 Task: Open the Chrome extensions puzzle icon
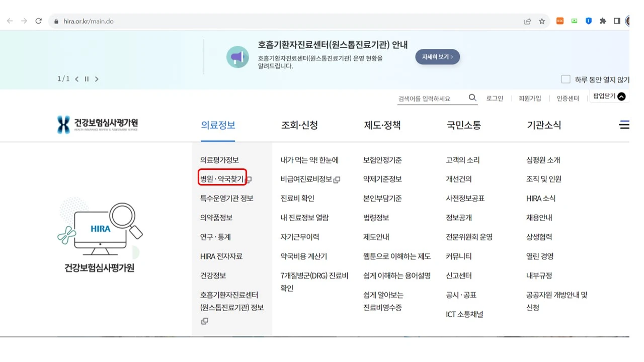(x=602, y=21)
